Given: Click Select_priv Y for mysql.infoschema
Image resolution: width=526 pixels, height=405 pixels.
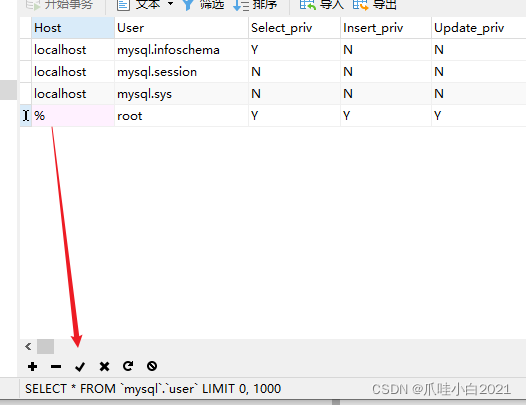Looking at the screenshot, I should click(x=295, y=50).
